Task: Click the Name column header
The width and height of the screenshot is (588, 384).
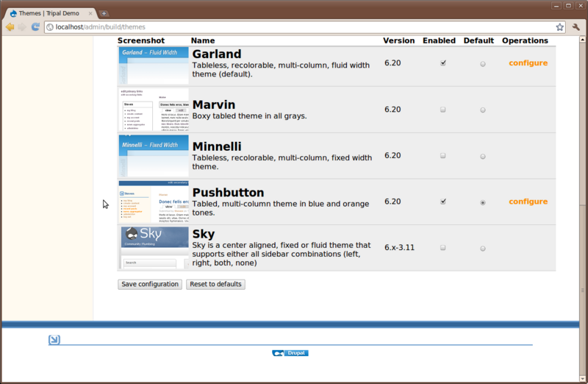Action: click(203, 40)
